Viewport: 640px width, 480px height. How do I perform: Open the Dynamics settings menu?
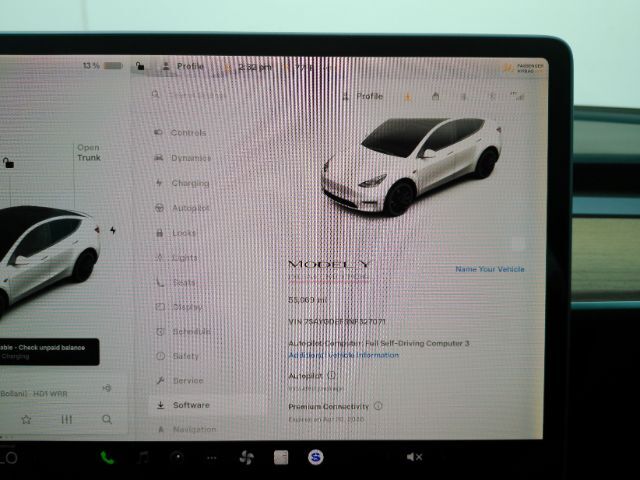(x=183, y=158)
